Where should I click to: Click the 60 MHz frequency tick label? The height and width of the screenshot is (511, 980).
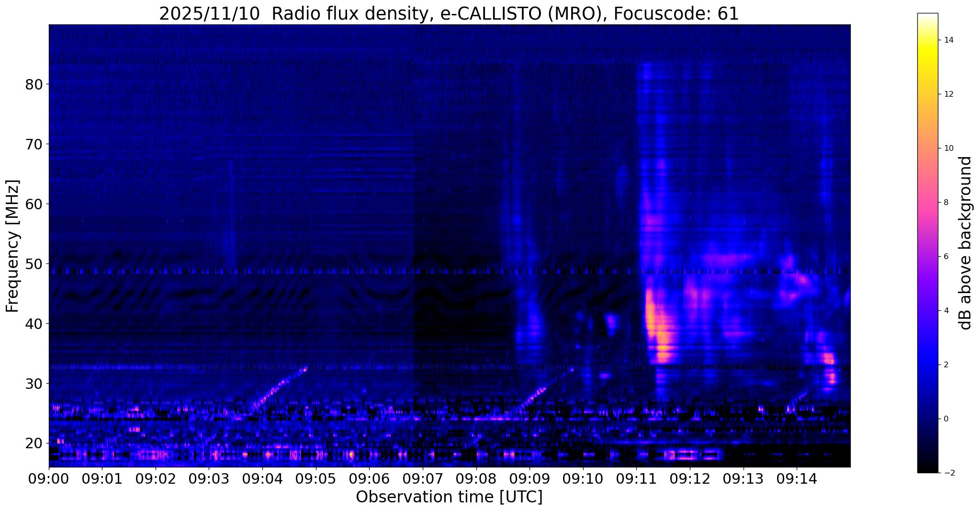(x=34, y=204)
